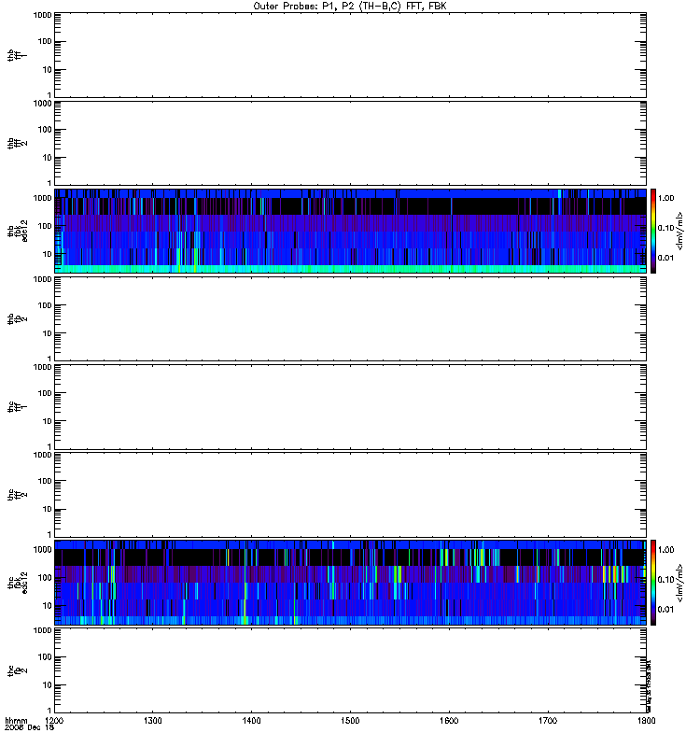Click the empty thc fb 2 plot panel
This screenshot has height=747, width=700.
(x=350, y=670)
